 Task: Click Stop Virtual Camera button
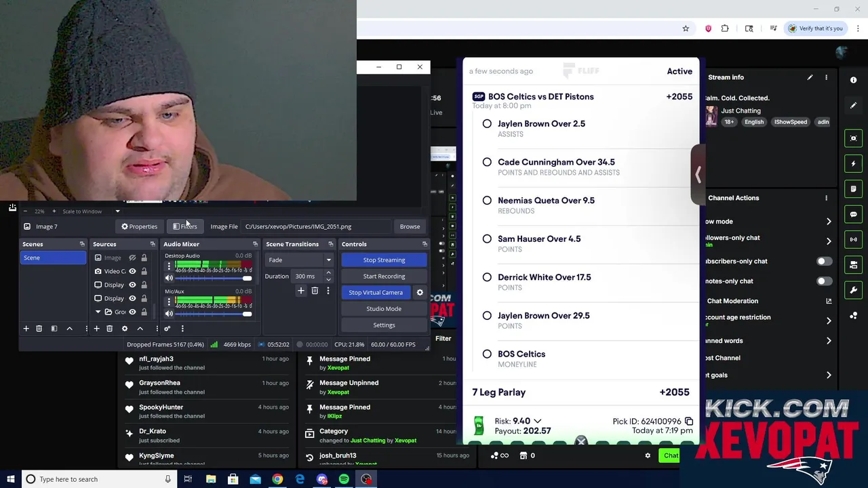376,293
